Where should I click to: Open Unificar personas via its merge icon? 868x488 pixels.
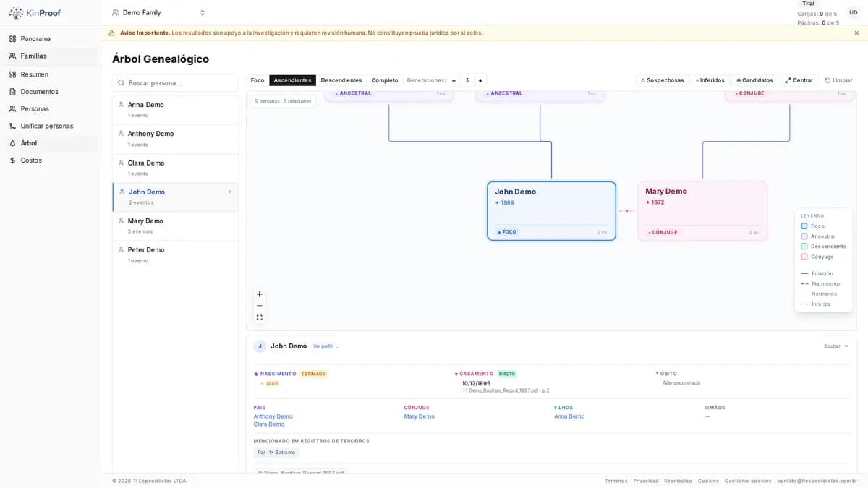click(x=12, y=126)
